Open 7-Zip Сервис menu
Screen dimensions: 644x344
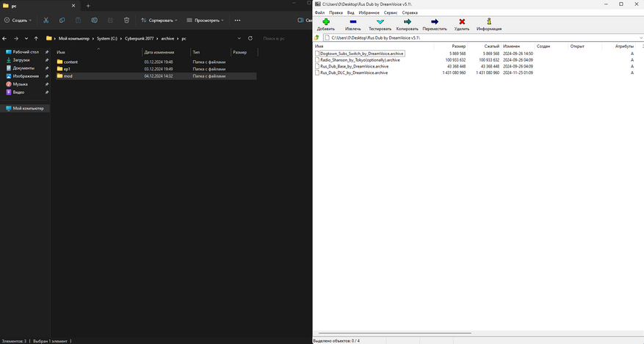click(x=391, y=12)
